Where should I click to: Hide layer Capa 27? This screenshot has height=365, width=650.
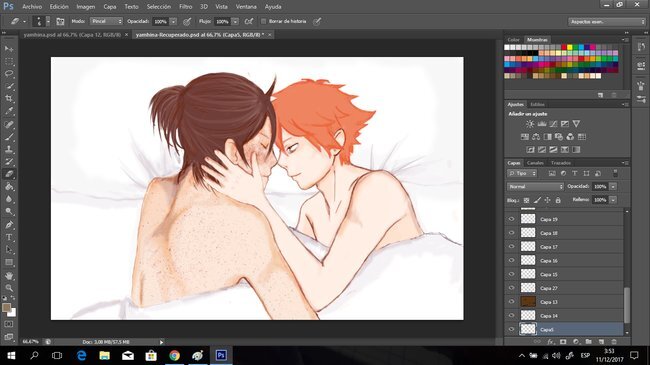click(511, 287)
